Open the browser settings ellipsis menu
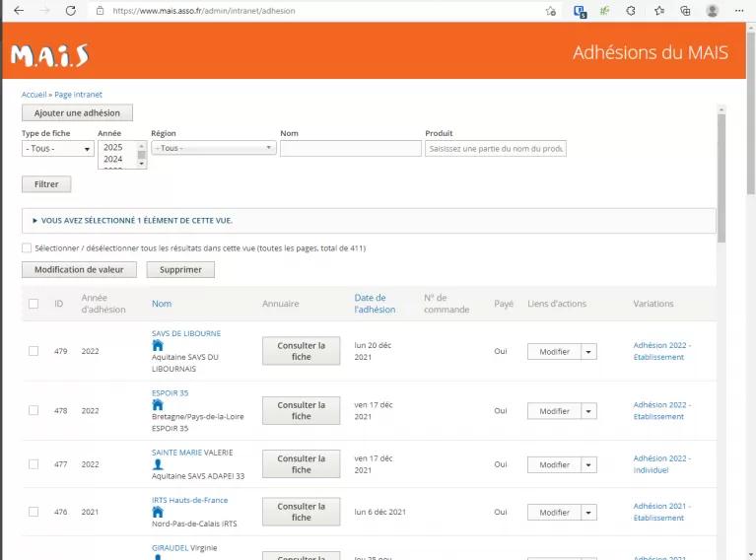Image resolution: width=756 pixels, height=560 pixels. [739, 11]
